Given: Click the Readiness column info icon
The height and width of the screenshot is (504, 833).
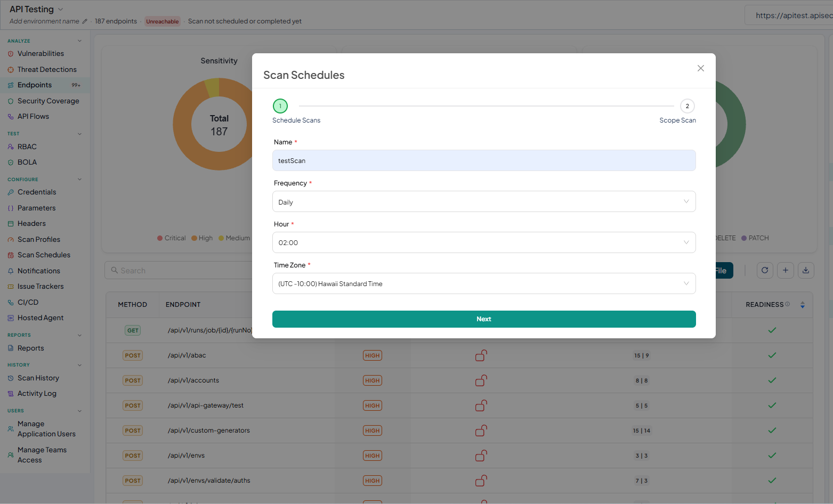Looking at the screenshot, I should coord(788,304).
